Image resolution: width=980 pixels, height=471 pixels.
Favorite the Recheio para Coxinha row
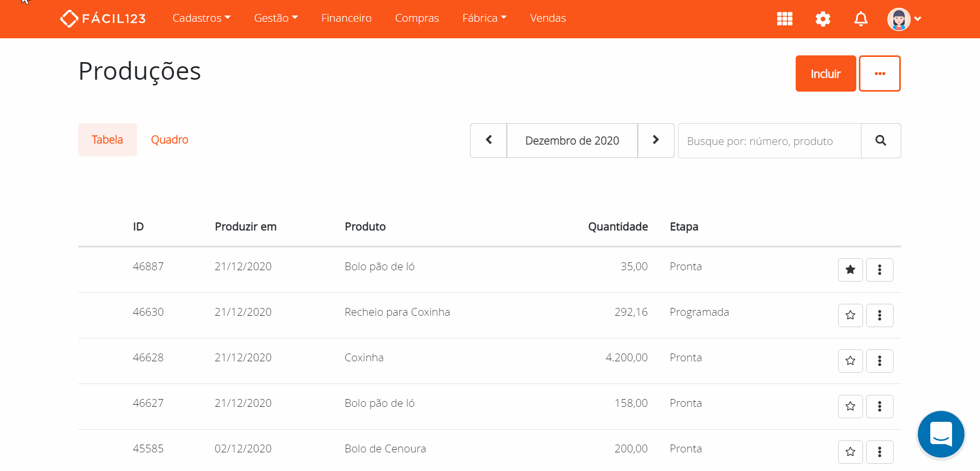pyautogui.click(x=850, y=315)
